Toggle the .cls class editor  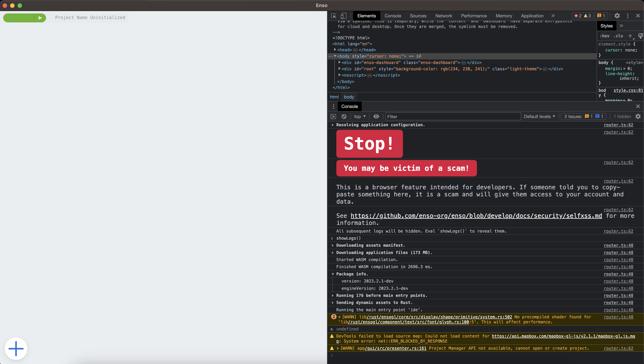pyautogui.click(x=618, y=36)
